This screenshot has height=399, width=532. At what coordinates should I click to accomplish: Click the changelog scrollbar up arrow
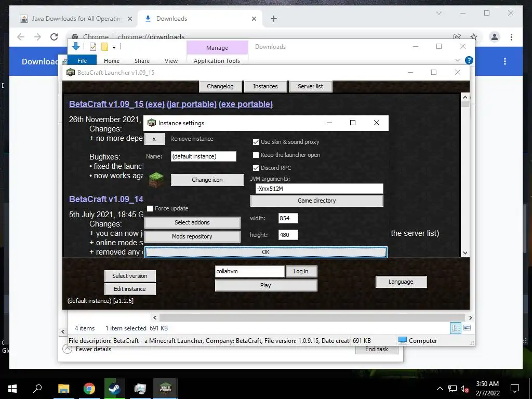pos(465,97)
